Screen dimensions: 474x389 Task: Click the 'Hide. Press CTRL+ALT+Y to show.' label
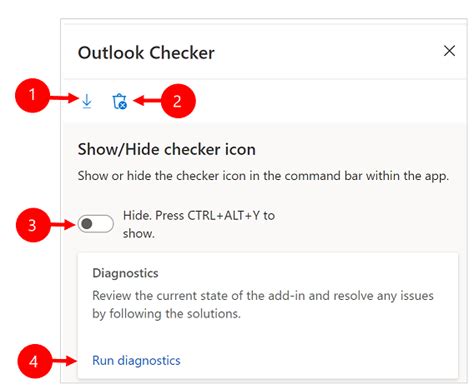(x=199, y=224)
